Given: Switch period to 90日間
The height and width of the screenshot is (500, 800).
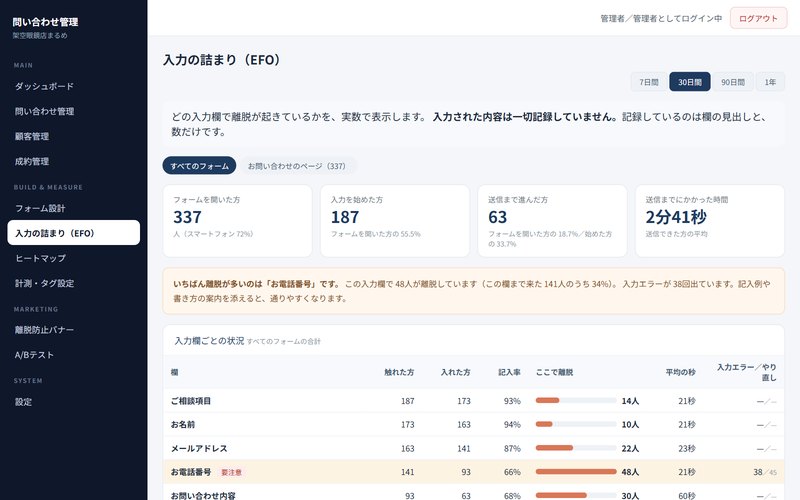Looking at the screenshot, I should [733, 82].
